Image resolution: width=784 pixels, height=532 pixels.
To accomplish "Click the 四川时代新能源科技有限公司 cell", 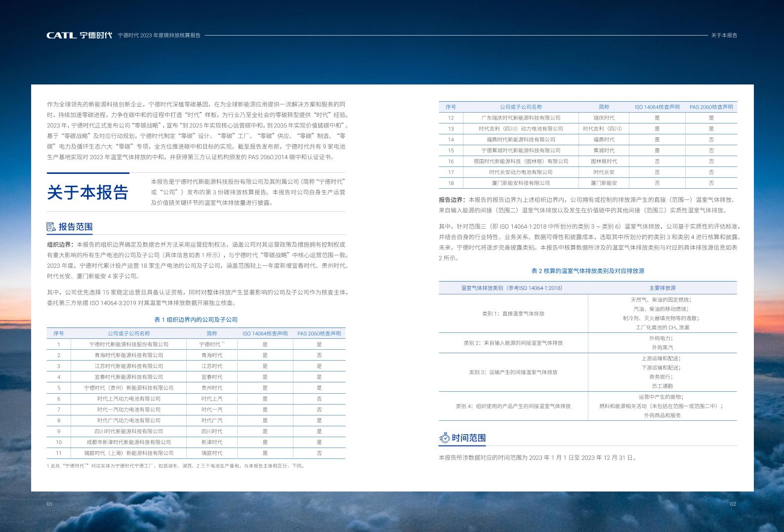I will click(128, 431).
